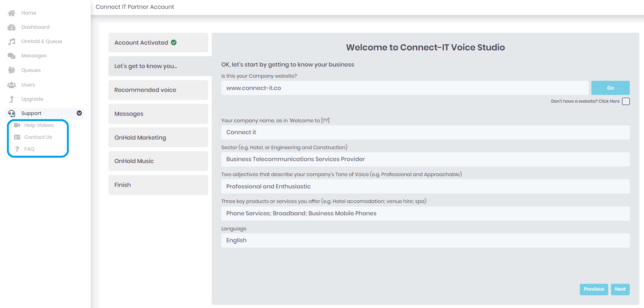The width and height of the screenshot is (644, 308).
Task: Click the Go button beside website
Action: pyautogui.click(x=610, y=88)
